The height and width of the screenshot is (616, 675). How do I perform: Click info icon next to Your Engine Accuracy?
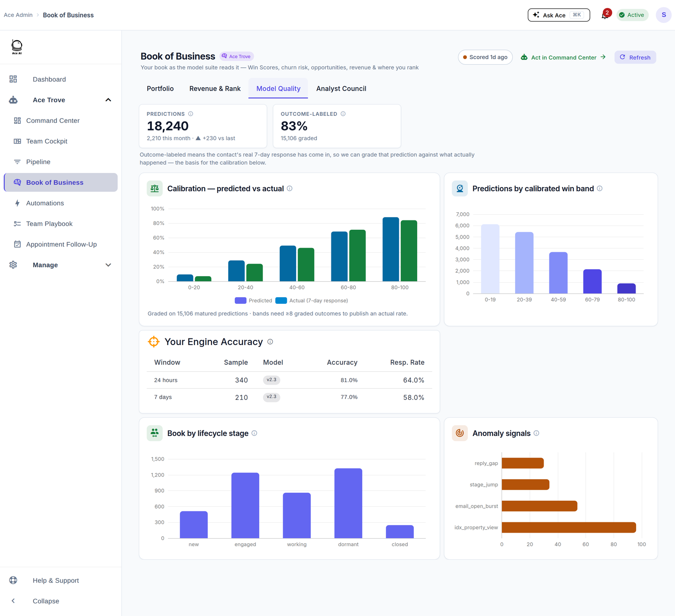coord(270,342)
